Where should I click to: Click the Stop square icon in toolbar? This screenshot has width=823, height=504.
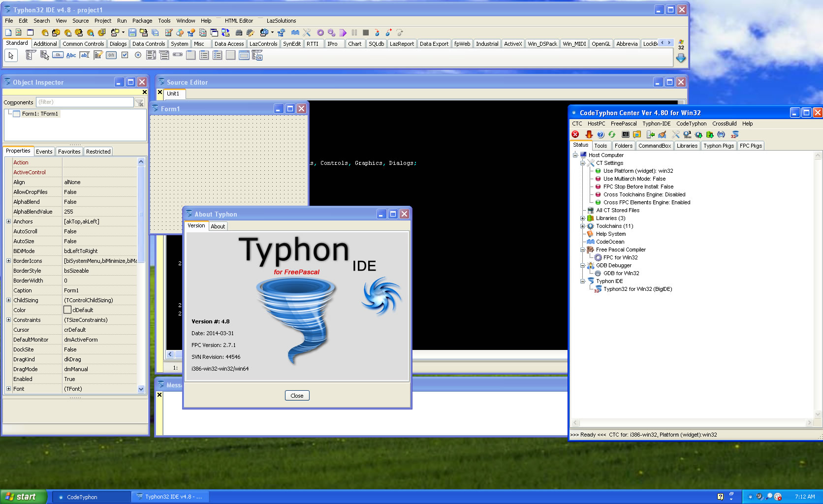366,32
